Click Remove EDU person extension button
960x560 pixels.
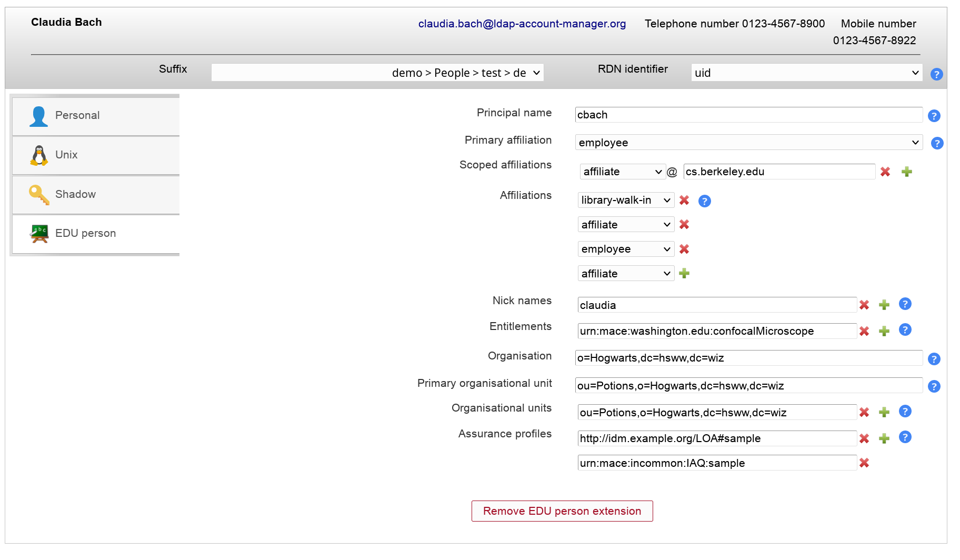562,511
